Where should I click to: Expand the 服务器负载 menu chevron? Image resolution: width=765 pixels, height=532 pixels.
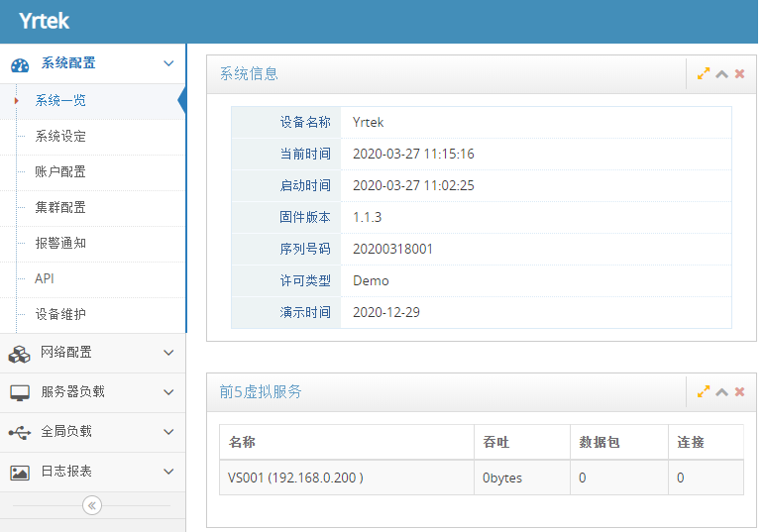[168, 392]
